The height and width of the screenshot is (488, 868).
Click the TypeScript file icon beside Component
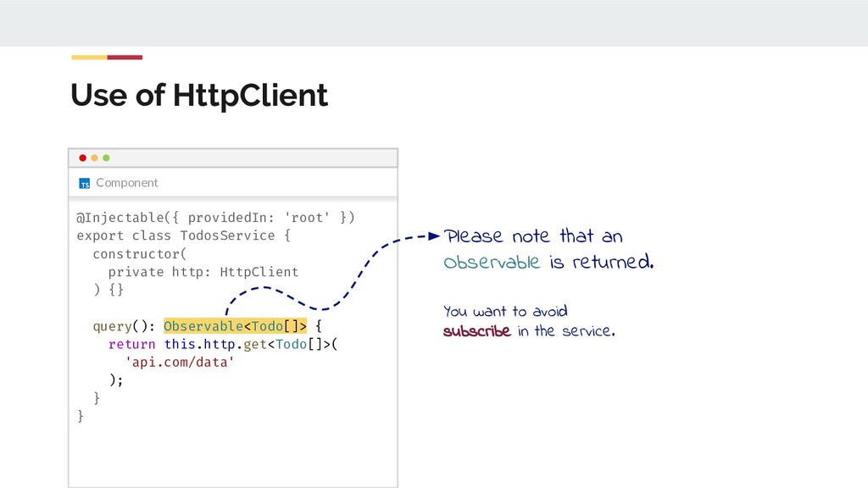(85, 183)
